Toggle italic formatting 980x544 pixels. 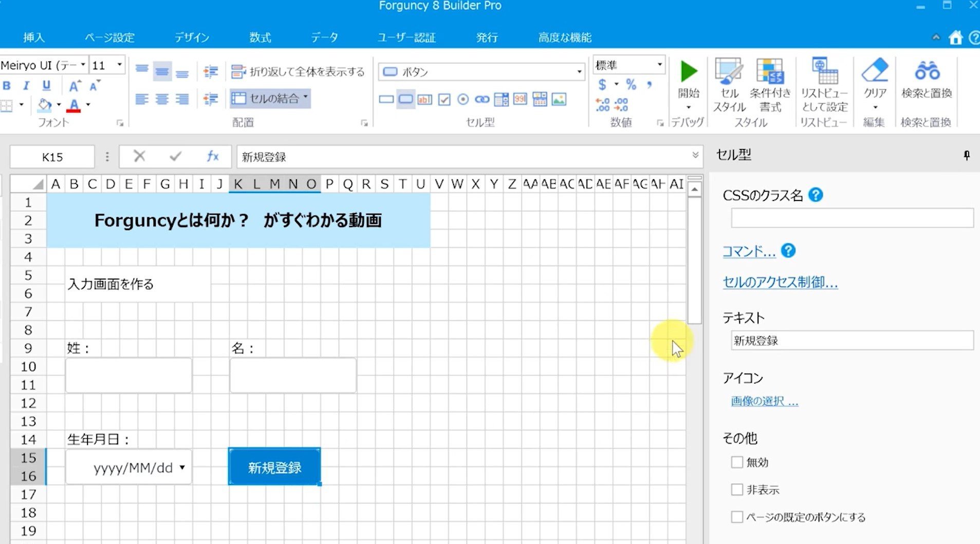point(26,86)
